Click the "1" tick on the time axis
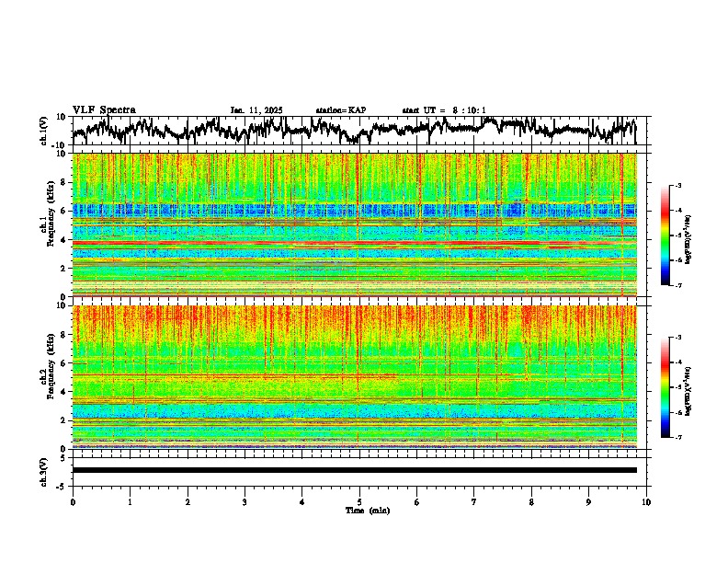Viewport: 728px width, 563px height. [x=130, y=502]
